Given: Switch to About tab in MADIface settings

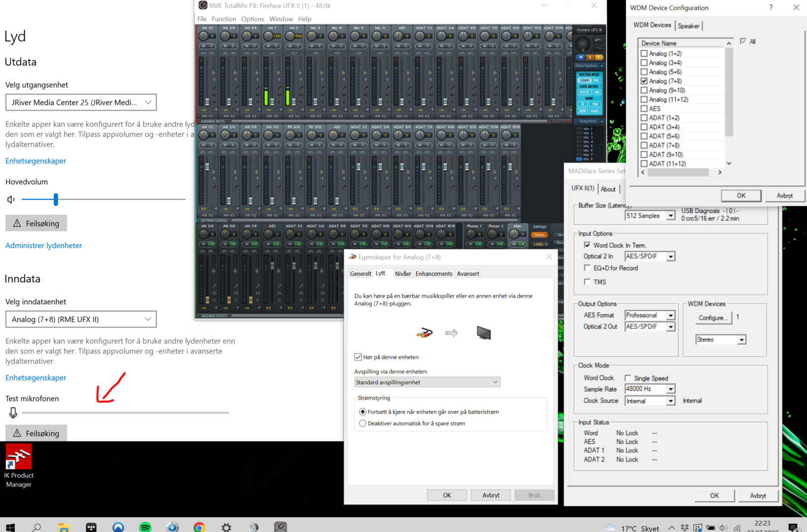Looking at the screenshot, I should 608,189.
